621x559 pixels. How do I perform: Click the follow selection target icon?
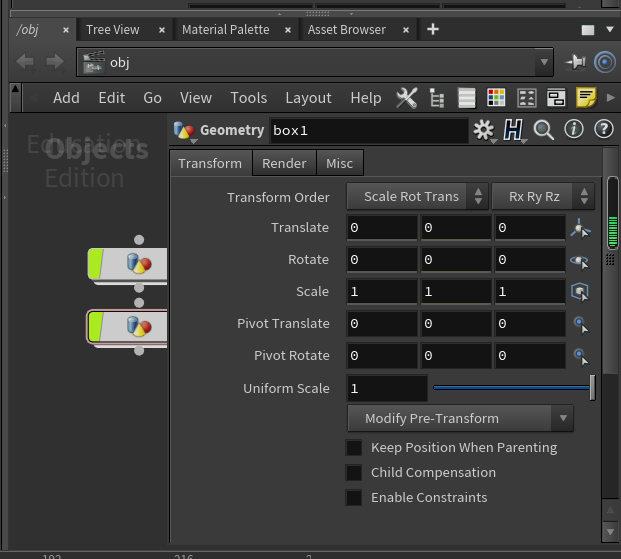click(605, 62)
